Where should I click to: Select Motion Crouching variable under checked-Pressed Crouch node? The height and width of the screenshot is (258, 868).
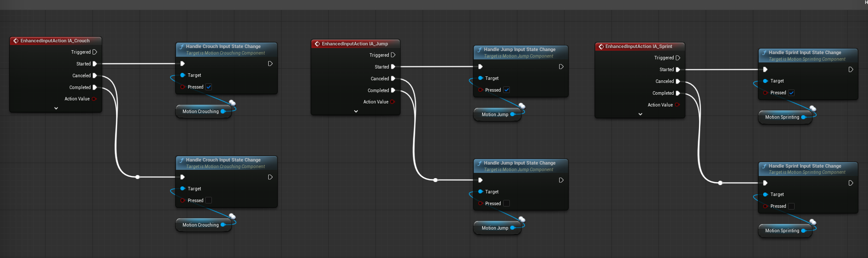[x=204, y=111]
